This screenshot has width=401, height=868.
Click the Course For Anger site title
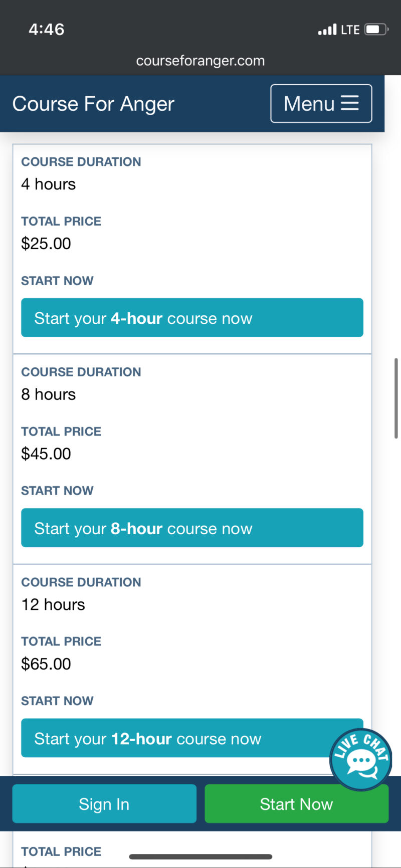point(93,104)
